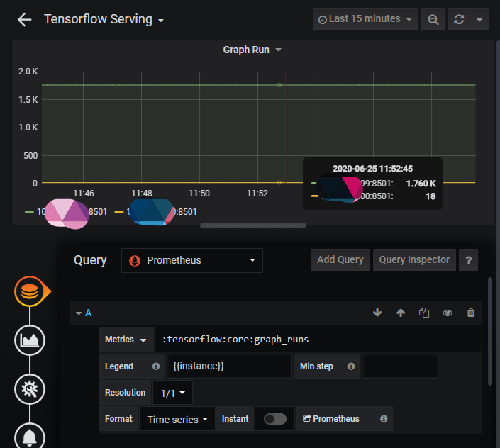Open the Graph Run panel title menu
Image resolution: width=500 pixels, height=448 pixels.
coord(252,50)
